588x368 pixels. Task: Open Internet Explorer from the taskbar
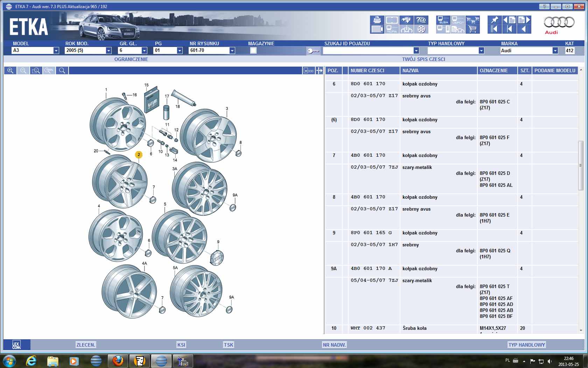coord(31,361)
